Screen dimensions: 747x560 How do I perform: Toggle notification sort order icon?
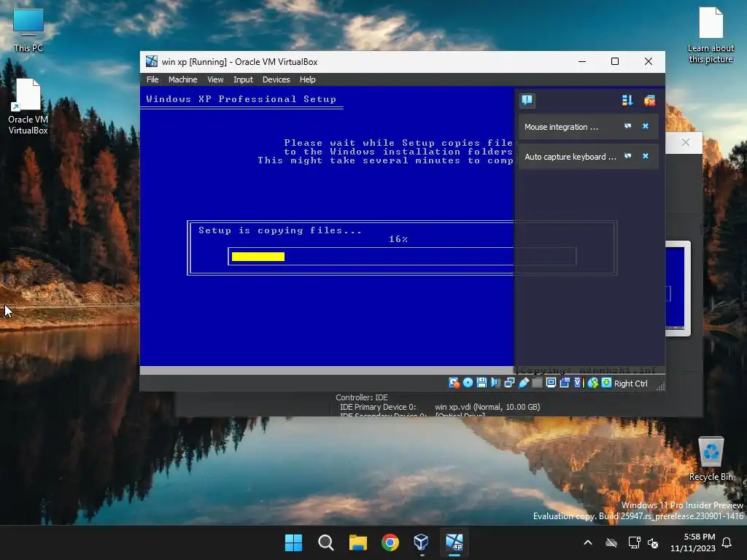tap(627, 100)
